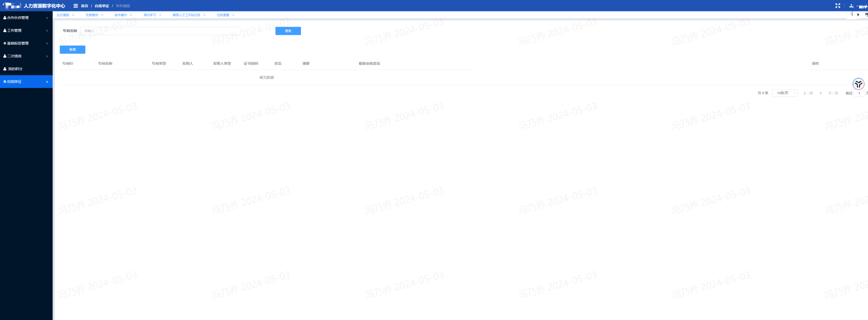Close the 培训学习 tab
The image size is (868, 320).
point(160,15)
